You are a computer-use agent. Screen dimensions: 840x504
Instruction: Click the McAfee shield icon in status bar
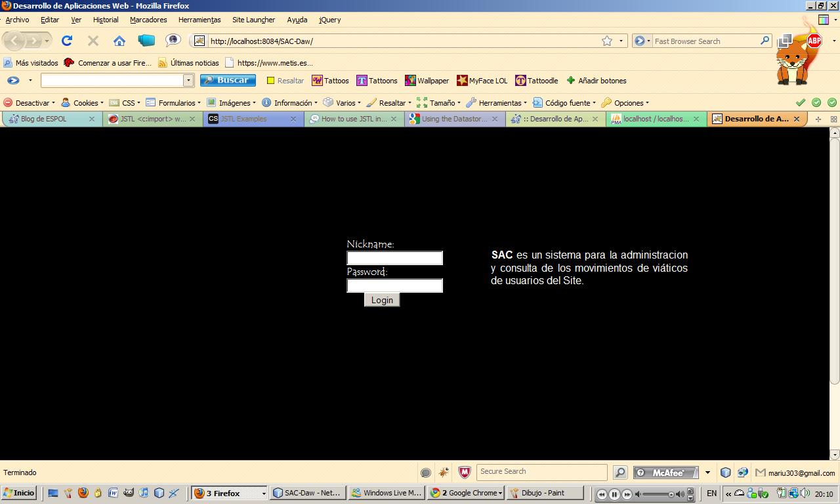click(x=464, y=472)
